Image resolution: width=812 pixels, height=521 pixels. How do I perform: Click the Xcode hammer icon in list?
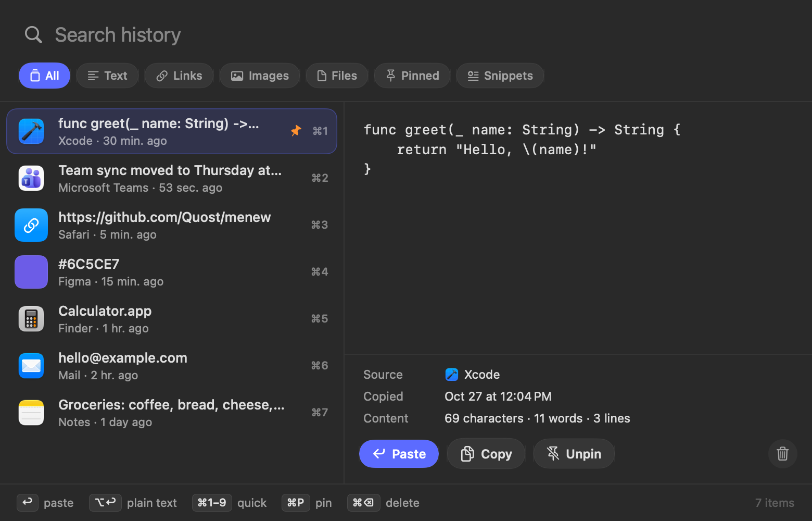[31, 131]
